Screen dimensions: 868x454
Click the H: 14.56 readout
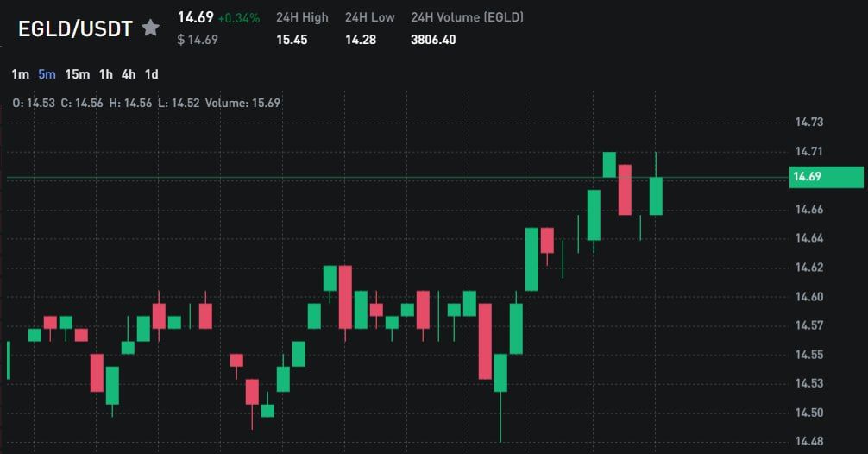[130, 103]
